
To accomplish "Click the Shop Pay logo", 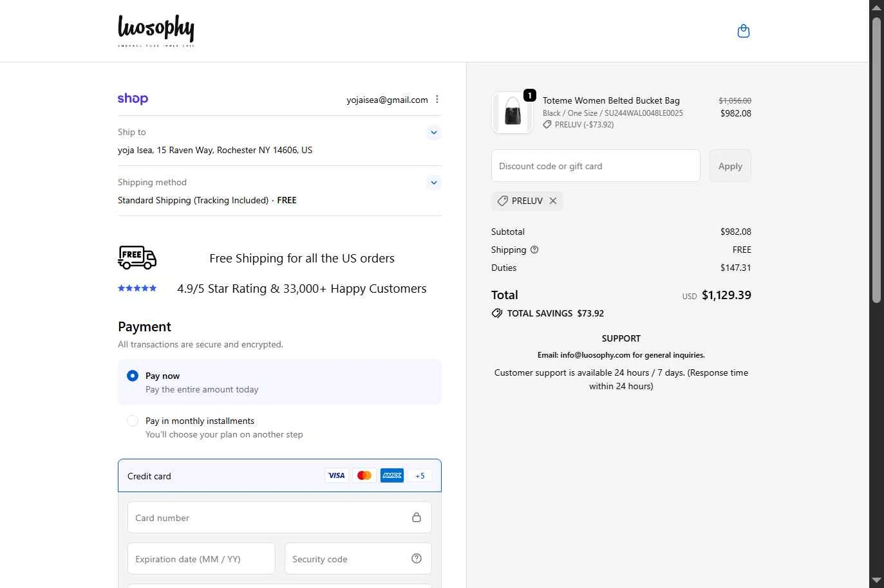I will coord(133,98).
